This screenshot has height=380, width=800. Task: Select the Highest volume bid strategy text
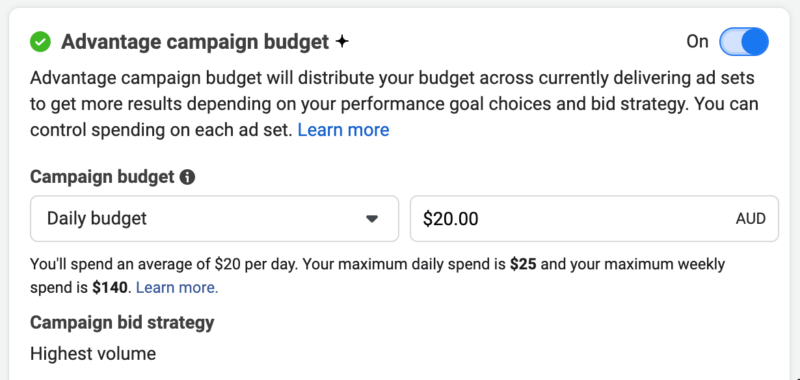[93, 353]
